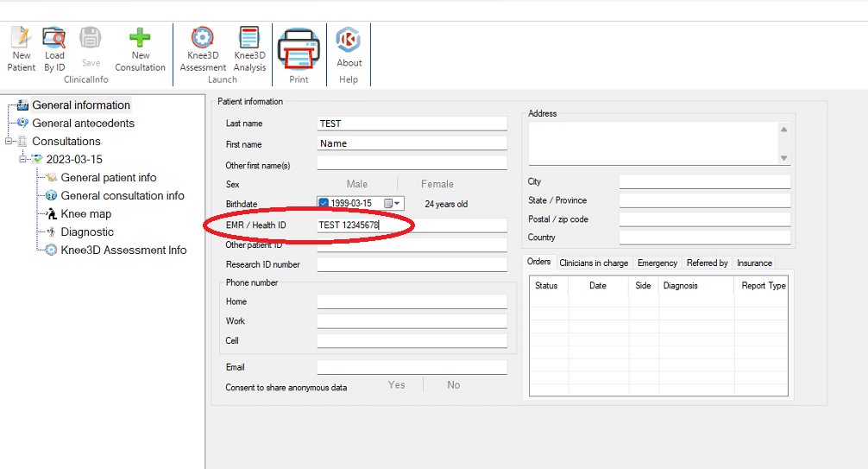Open the Birthdate calendar dropdown

click(x=393, y=204)
